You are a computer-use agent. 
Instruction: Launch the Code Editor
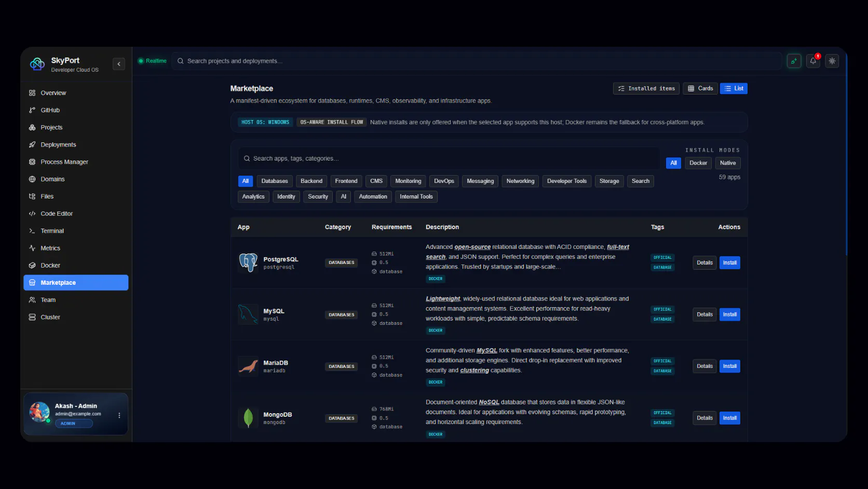tap(76, 214)
